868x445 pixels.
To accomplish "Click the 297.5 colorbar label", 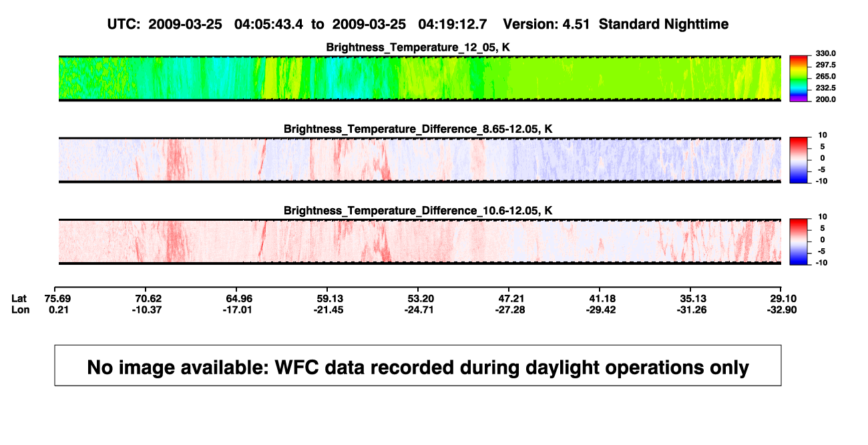I will pos(826,65).
